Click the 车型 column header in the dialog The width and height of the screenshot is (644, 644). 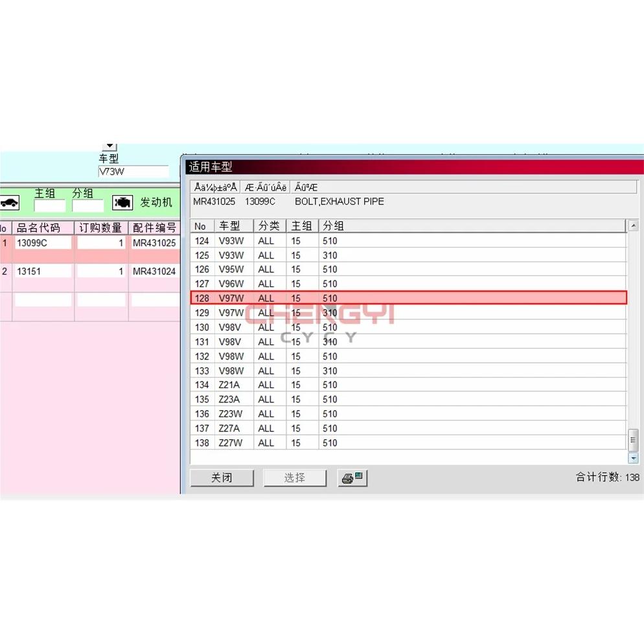tap(234, 226)
